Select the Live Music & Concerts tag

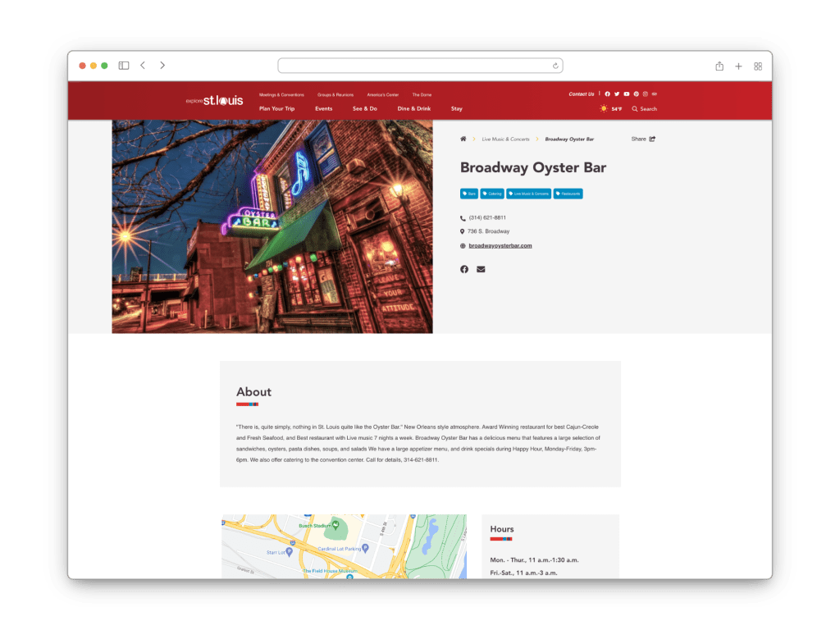point(528,194)
